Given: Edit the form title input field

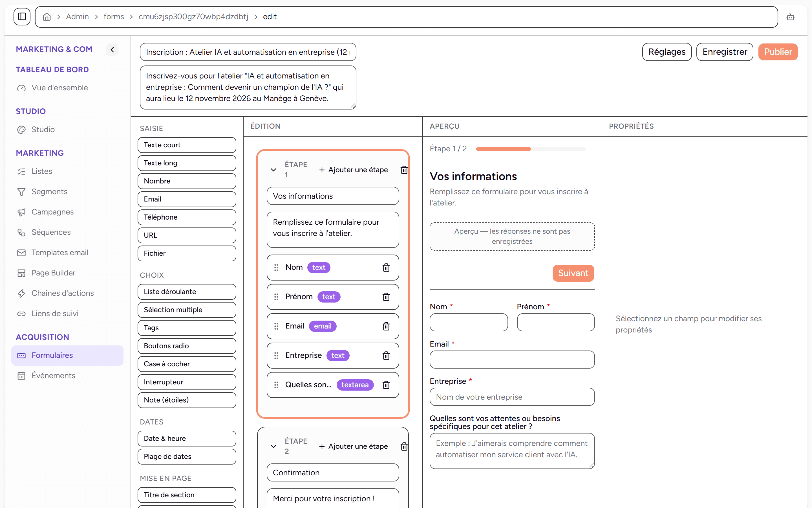Looking at the screenshot, I should tap(248, 52).
